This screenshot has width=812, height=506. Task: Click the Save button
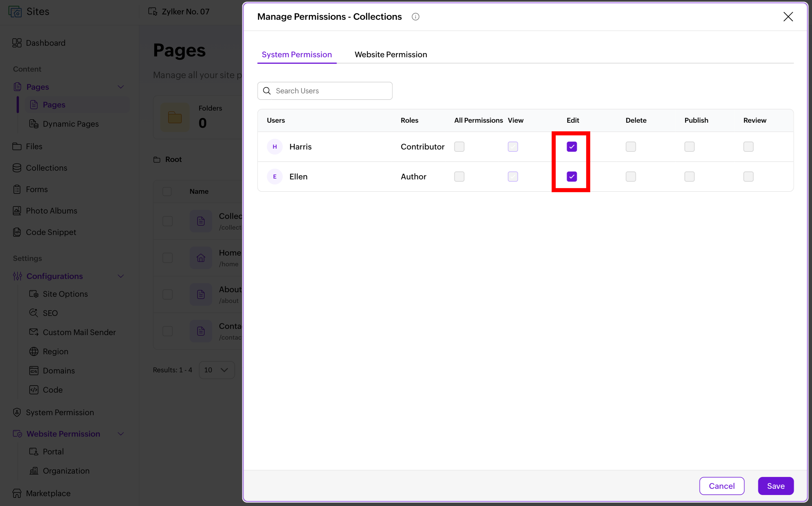pos(776,486)
